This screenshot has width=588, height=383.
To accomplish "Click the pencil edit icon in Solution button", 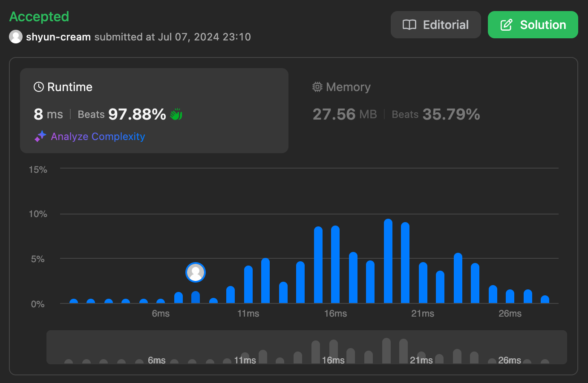I will tap(506, 25).
